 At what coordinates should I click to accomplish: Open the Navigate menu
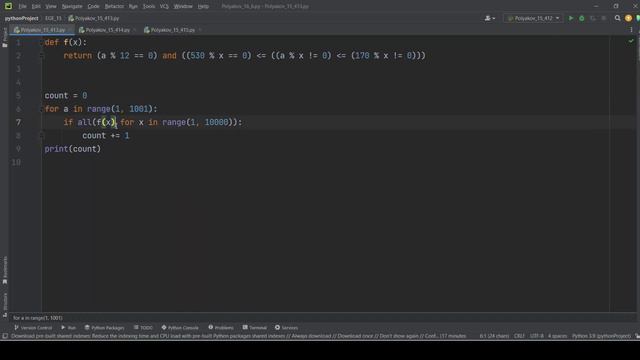[72, 6]
